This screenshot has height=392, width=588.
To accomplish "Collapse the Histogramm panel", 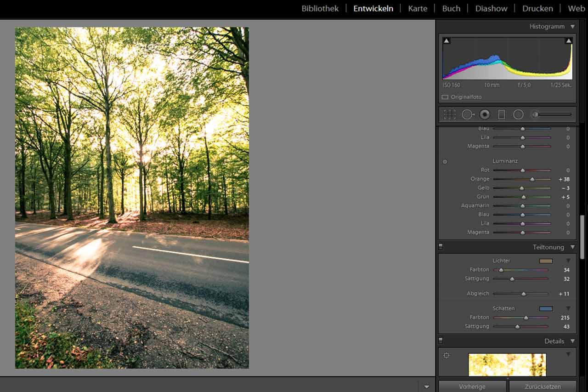I will 572,27.
